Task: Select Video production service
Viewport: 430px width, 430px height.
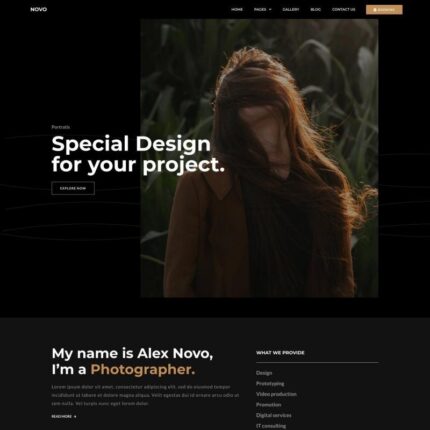Action: coord(276,394)
